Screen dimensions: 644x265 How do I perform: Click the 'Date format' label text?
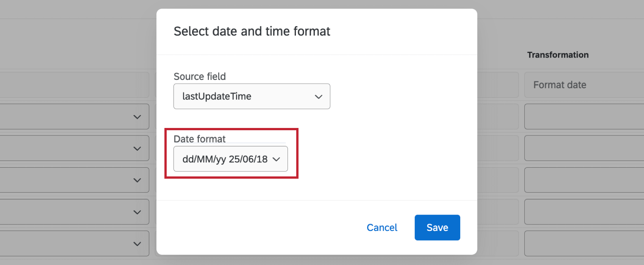click(200, 139)
